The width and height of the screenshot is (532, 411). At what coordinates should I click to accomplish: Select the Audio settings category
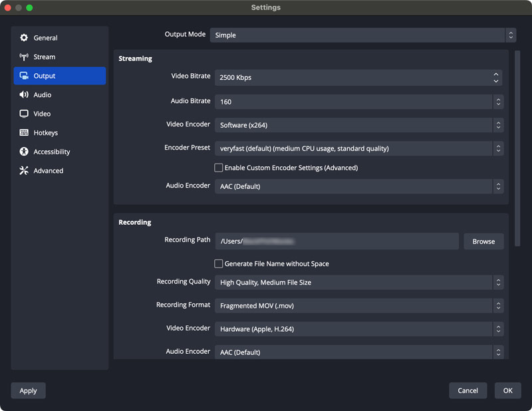(x=60, y=94)
